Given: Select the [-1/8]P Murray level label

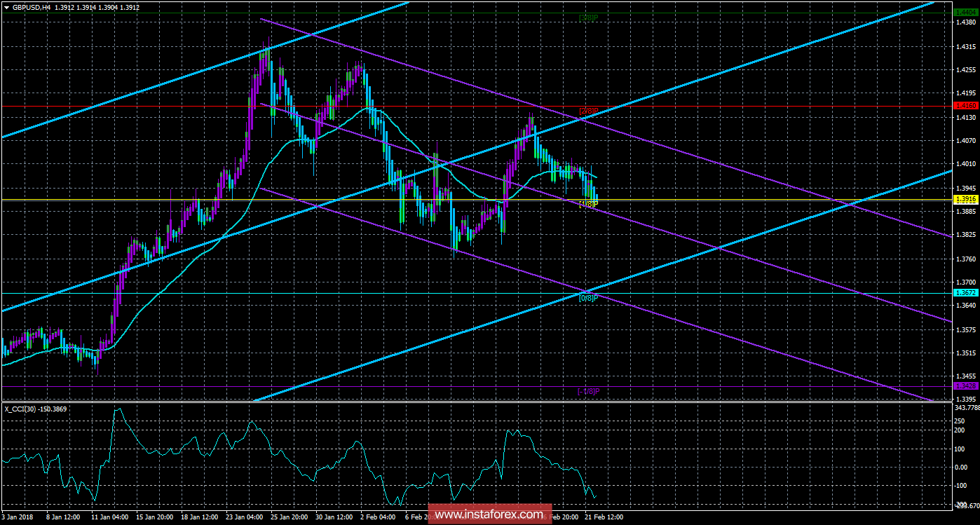Looking at the screenshot, I should point(589,391).
